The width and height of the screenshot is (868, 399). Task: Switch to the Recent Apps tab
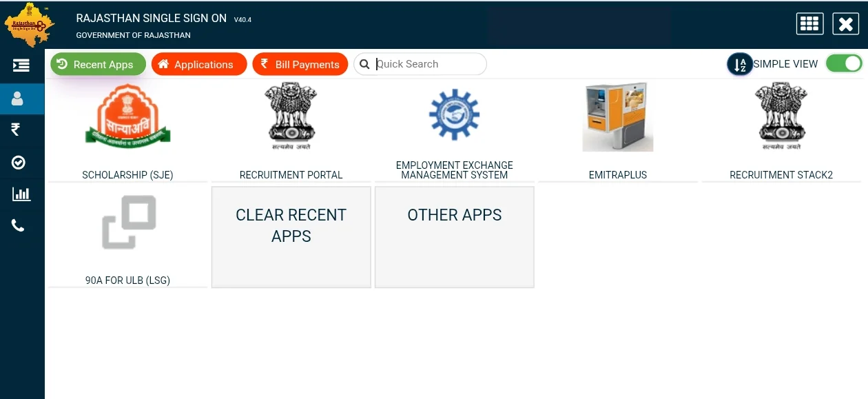(98, 65)
